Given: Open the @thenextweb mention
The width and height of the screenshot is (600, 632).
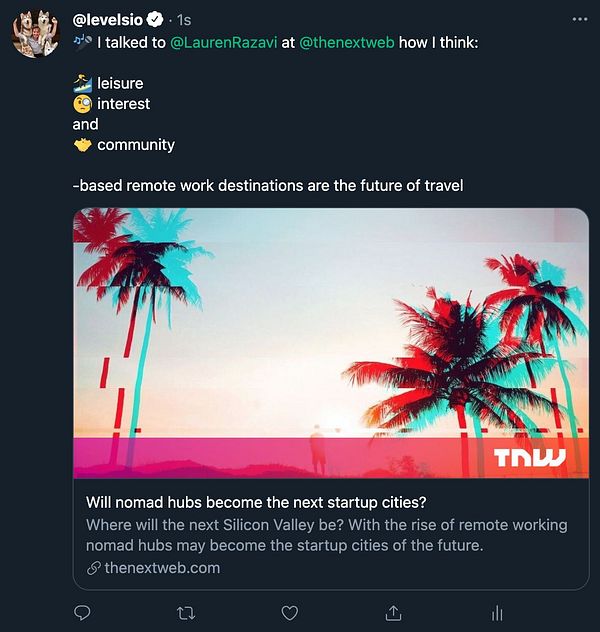Looking at the screenshot, I should [x=346, y=44].
